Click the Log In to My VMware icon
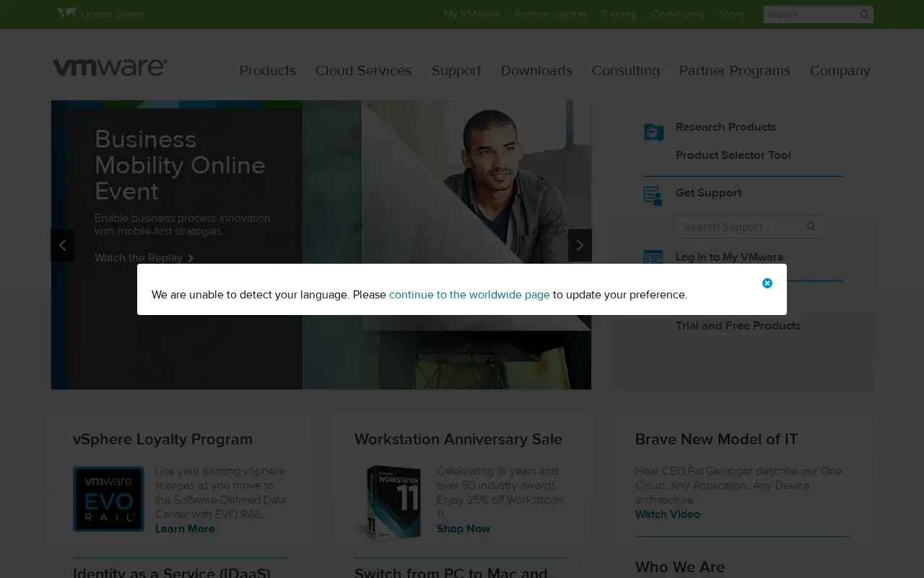Screen dimensions: 924x578 point(653,257)
